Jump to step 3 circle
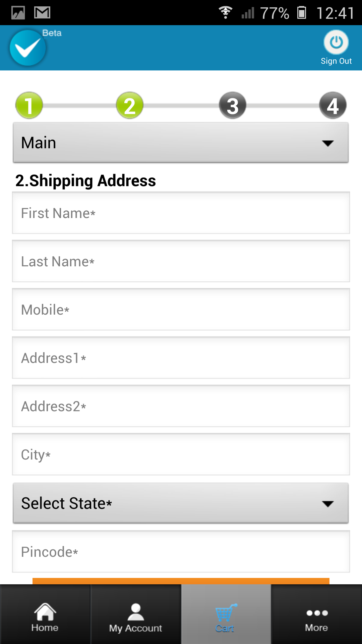The height and width of the screenshot is (644, 362). click(x=233, y=106)
